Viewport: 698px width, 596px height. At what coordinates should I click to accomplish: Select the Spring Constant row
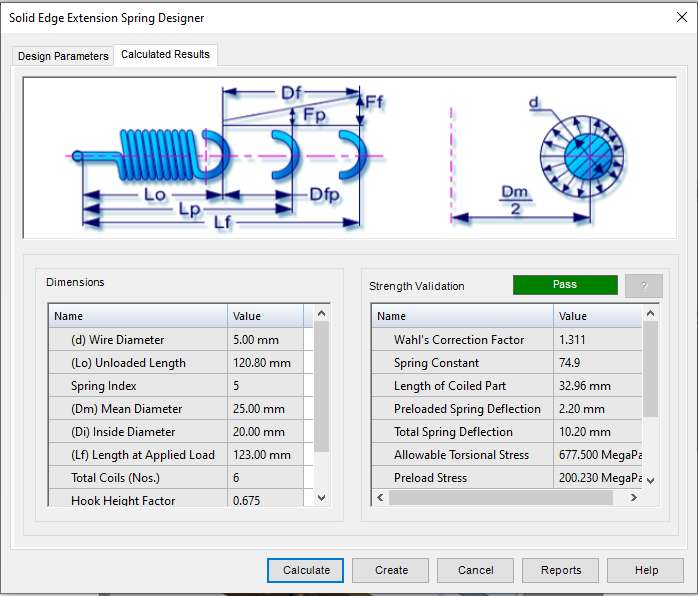tap(507, 363)
